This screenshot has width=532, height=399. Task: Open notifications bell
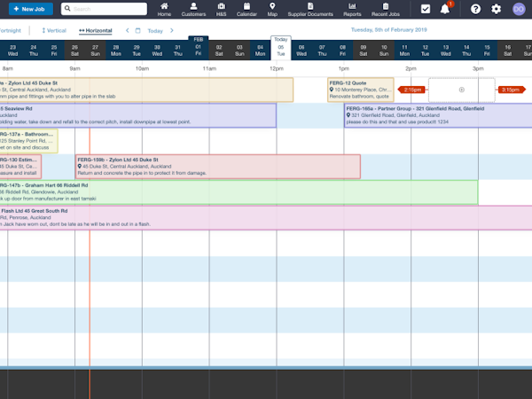(x=445, y=9)
